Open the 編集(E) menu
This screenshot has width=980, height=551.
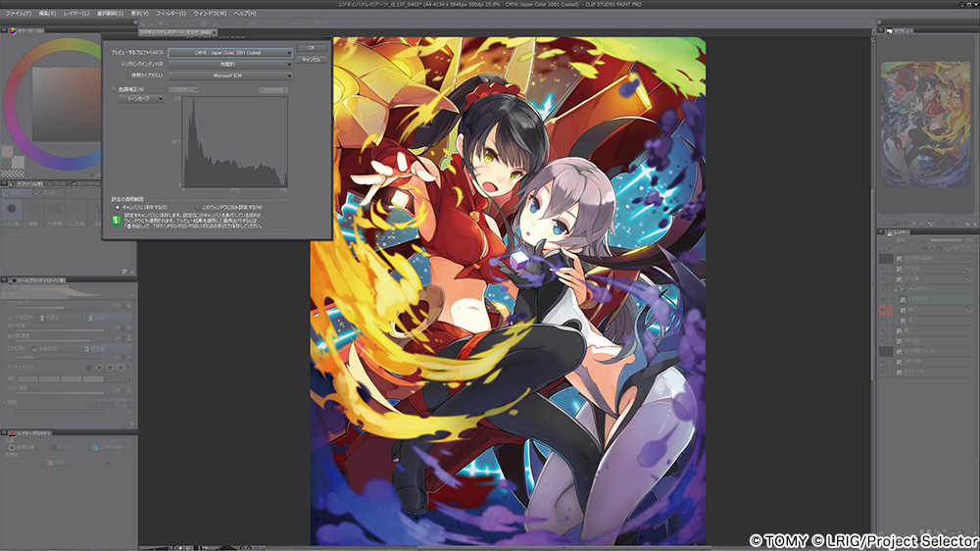[47, 13]
